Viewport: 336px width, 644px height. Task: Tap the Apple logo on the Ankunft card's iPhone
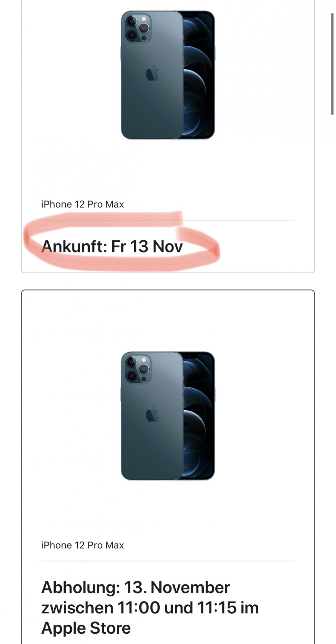(153, 73)
